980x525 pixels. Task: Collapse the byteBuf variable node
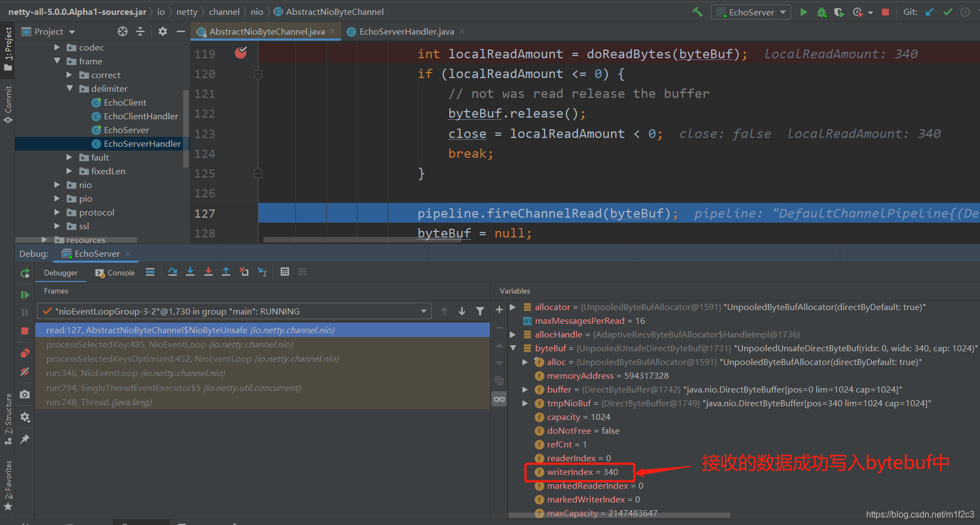[513, 348]
